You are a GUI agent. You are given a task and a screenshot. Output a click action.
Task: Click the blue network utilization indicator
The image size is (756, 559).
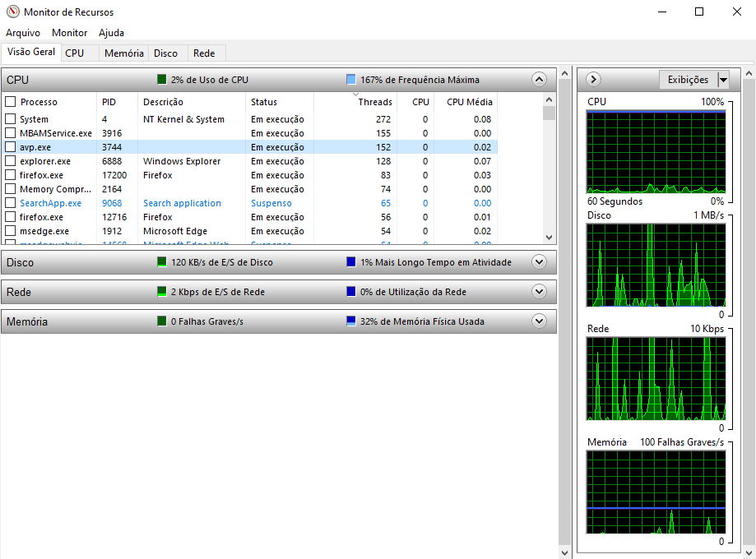351,292
